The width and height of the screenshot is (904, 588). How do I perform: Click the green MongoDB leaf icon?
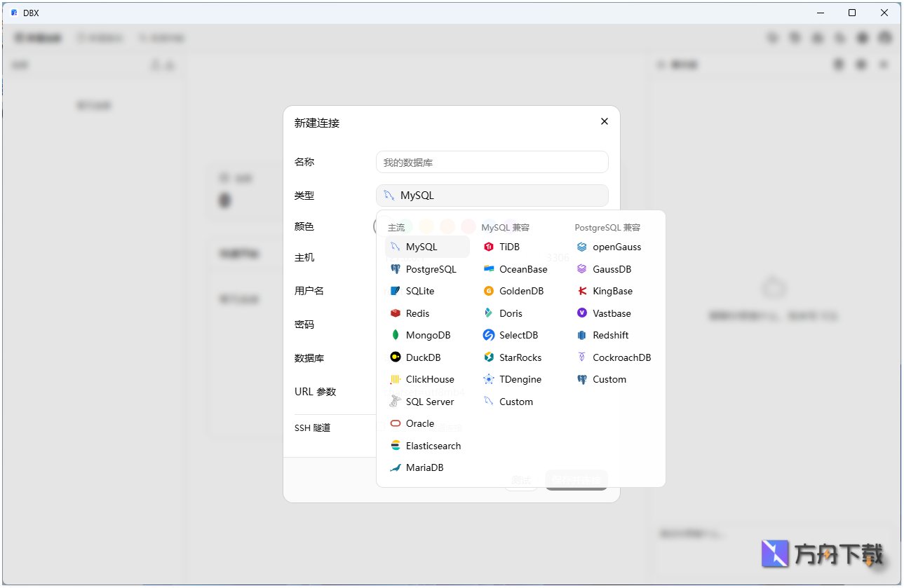396,335
